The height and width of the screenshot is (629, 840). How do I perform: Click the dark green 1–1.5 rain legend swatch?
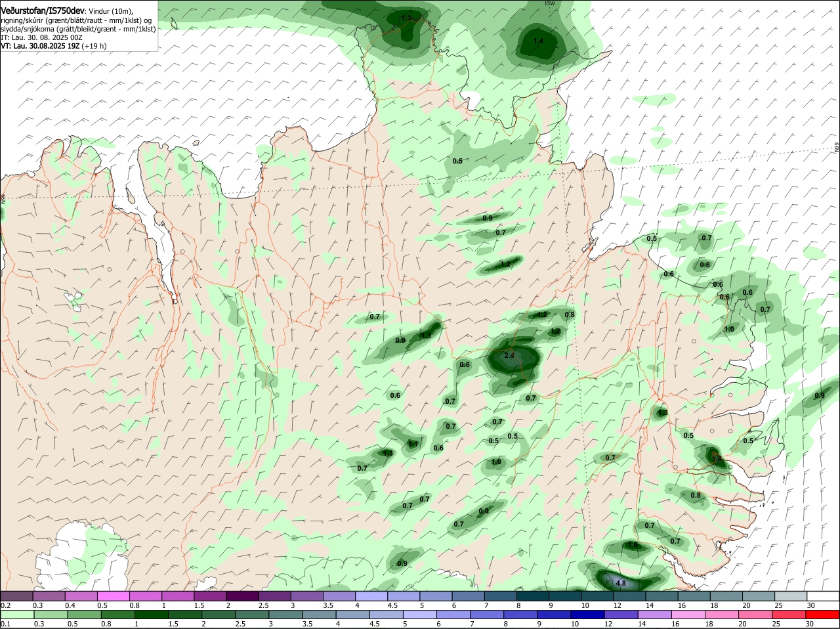coord(152,615)
